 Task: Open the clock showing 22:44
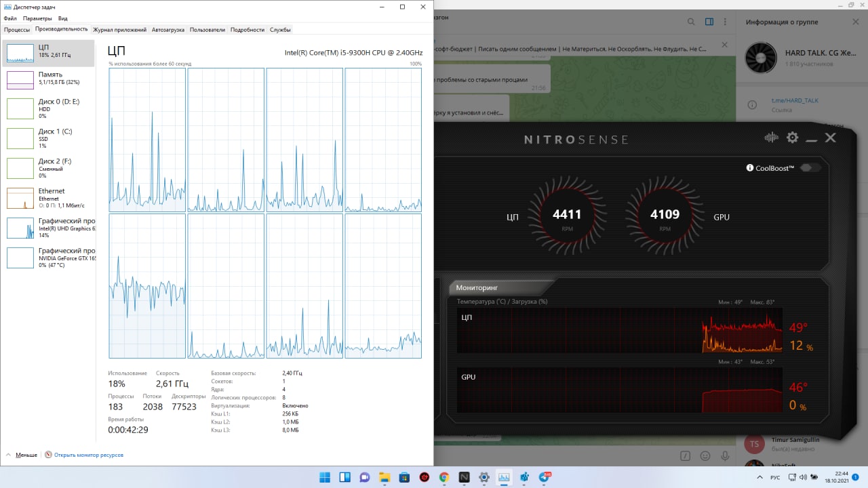click(x=837, y=477)
